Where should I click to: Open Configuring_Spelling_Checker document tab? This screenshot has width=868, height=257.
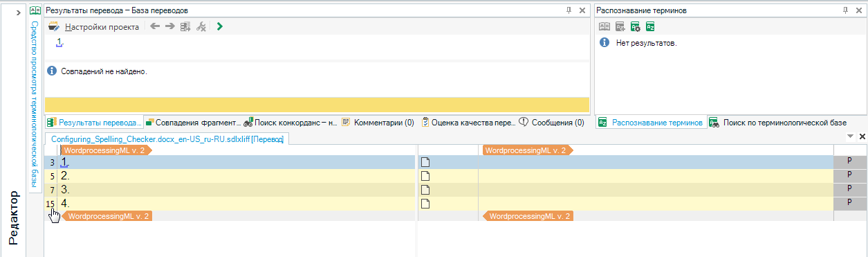167,139
